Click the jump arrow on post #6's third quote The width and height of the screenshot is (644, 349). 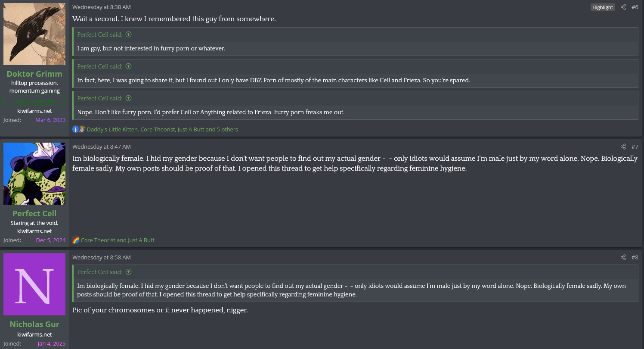[128, 98]
